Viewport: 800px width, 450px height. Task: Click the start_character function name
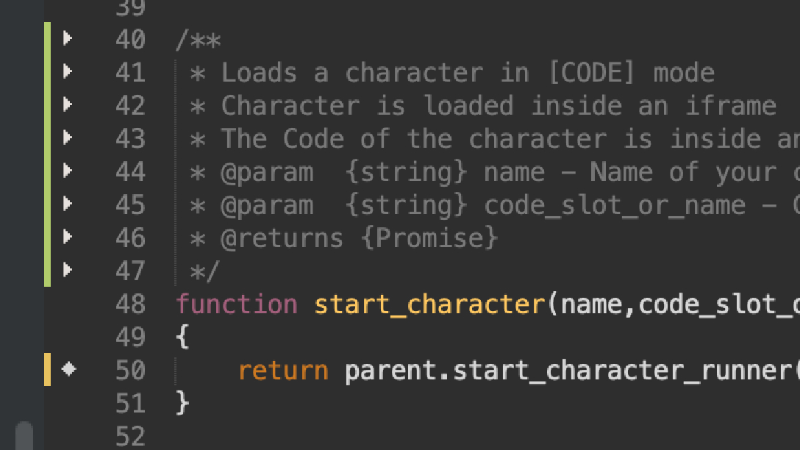(x=429, y=304)
